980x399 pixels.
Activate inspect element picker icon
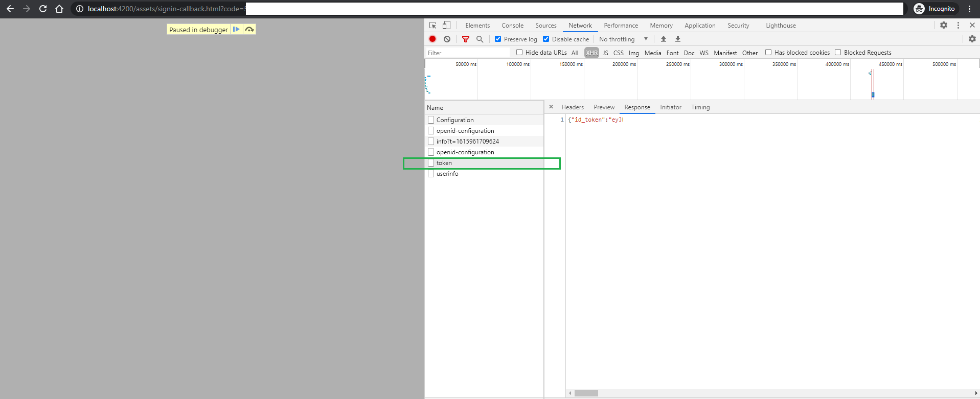point(433,25)
